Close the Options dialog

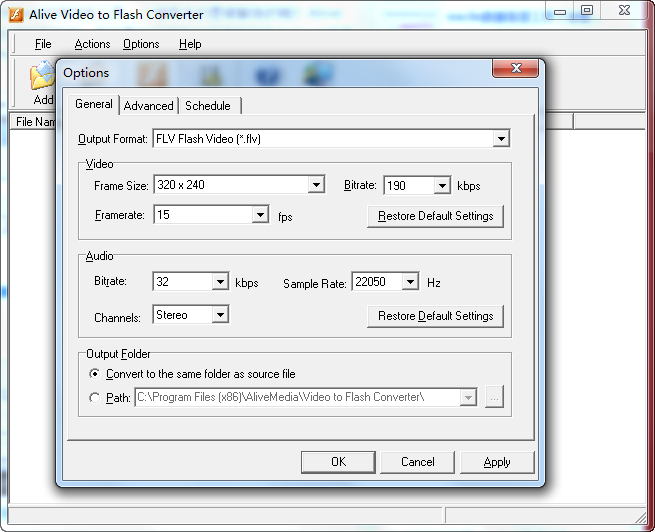click(x=516, y=68)
